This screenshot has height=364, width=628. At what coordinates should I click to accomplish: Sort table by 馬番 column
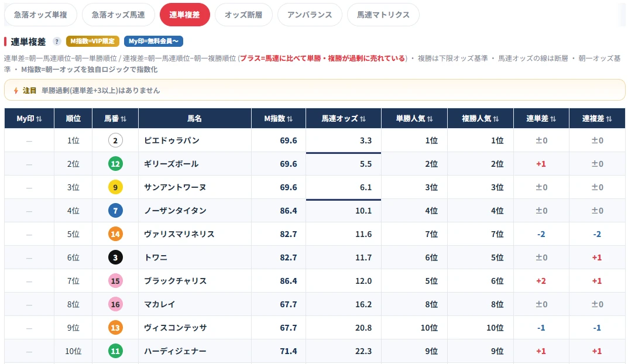[115, 119]
